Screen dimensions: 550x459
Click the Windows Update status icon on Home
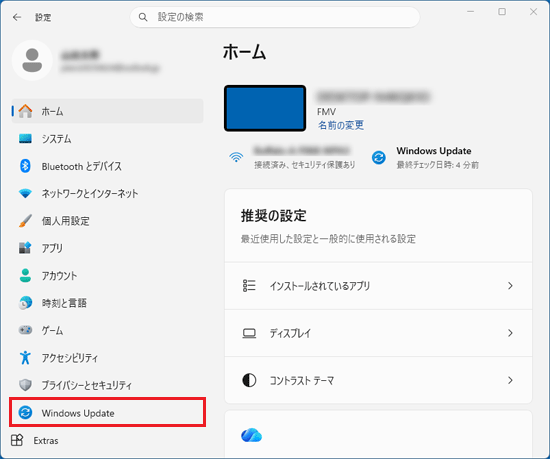point(379,157)
